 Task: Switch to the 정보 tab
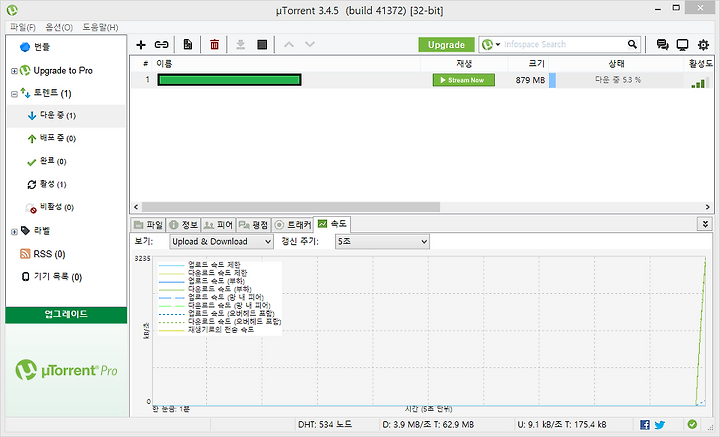(183, 225)
